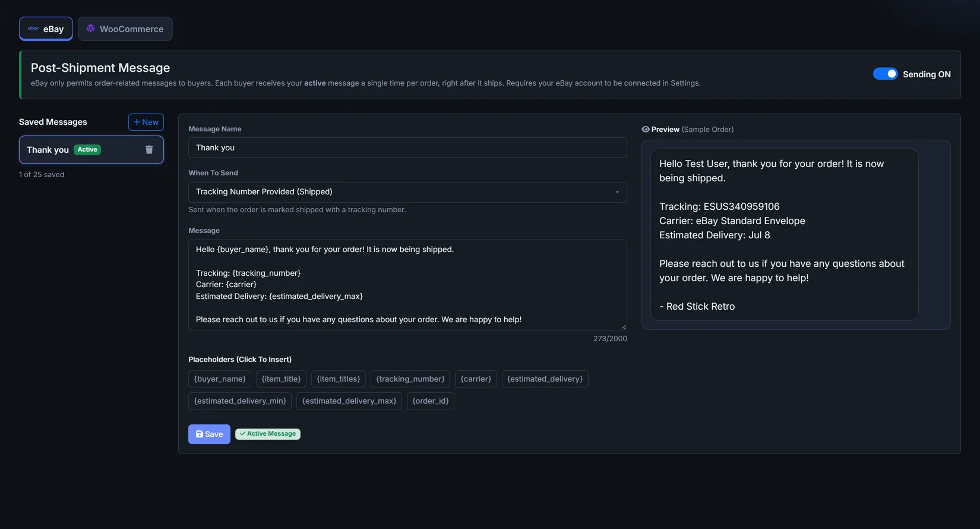Click inside the Message text area
980x529 pixels.
coord(407,285)
